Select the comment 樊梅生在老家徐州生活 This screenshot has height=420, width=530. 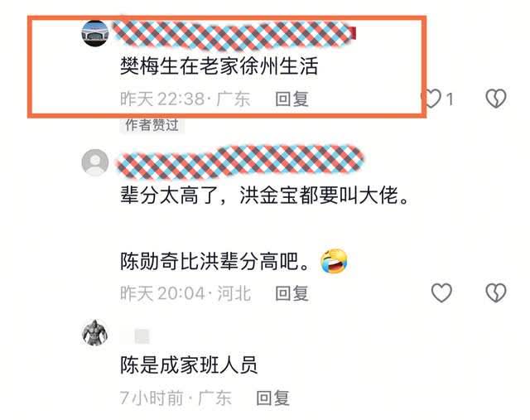(219, 66)
